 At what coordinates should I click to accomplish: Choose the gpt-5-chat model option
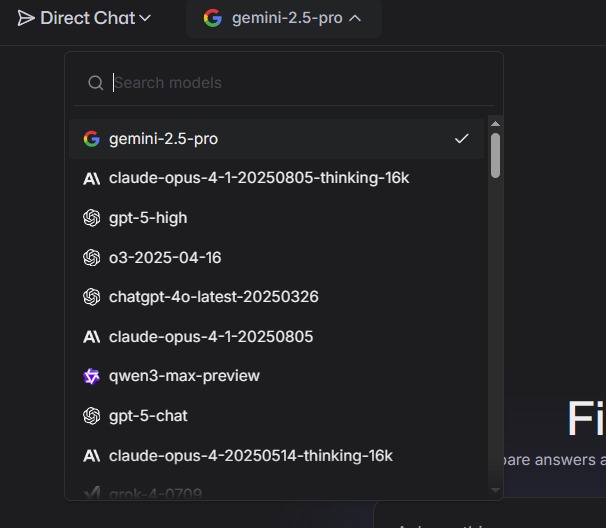[148, 416]
